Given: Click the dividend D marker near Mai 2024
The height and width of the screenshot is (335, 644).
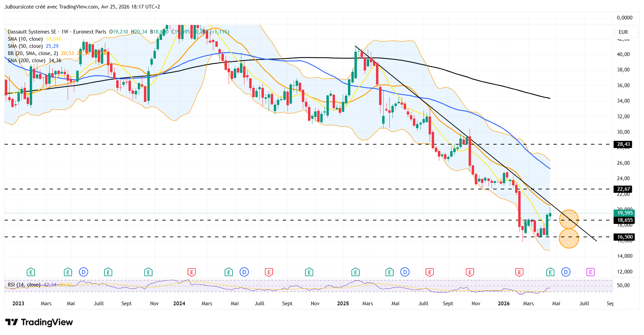Looking at the screenshot, I should tap(244, 272).
